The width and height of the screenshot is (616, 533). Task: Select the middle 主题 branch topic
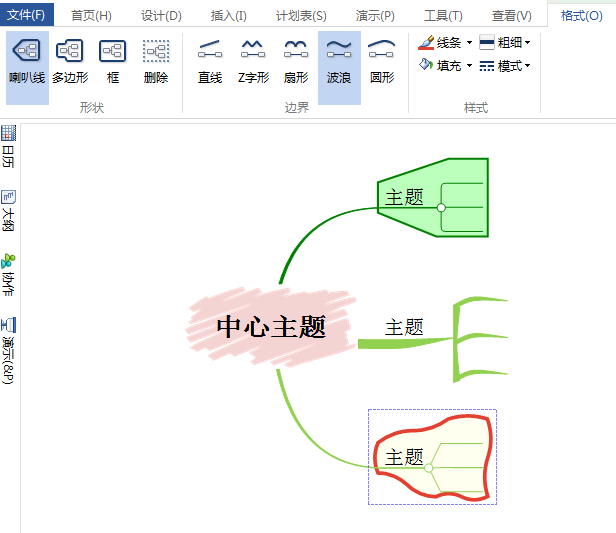pyautogui.click(x=404, y=327)
